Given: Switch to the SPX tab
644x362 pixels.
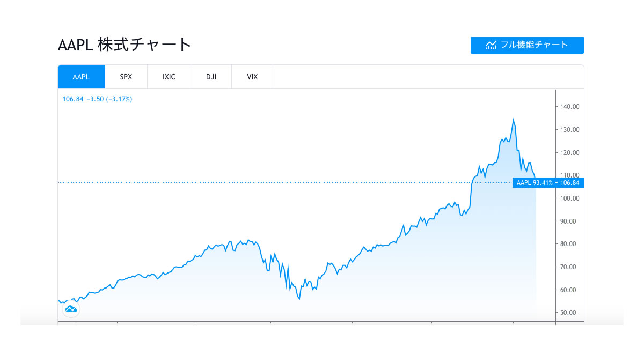Looking at the screenshot, I should [x=126, y=77].
